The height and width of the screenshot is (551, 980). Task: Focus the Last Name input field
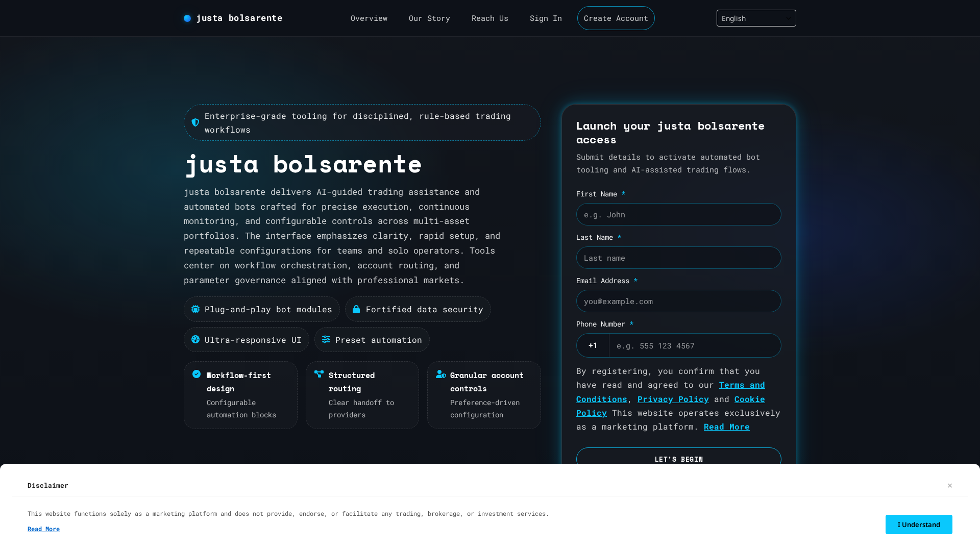pyautogui.click(x=678, y=258)
